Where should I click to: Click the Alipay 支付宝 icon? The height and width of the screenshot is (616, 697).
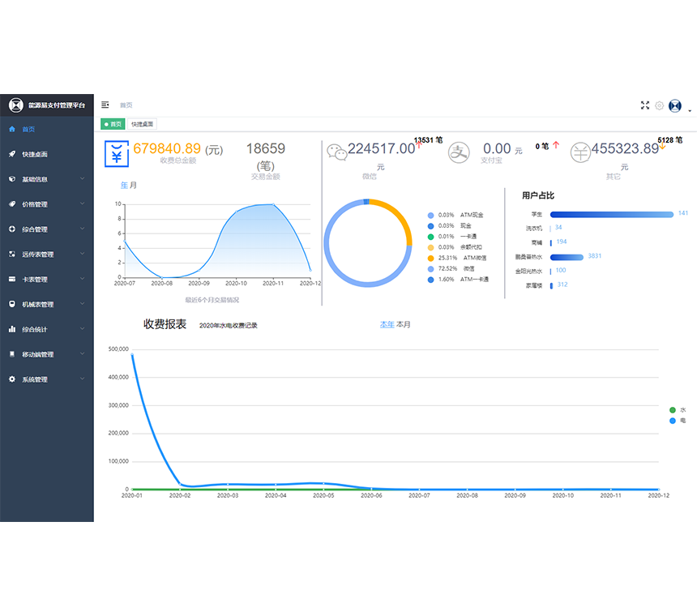[x=460, y=152]
